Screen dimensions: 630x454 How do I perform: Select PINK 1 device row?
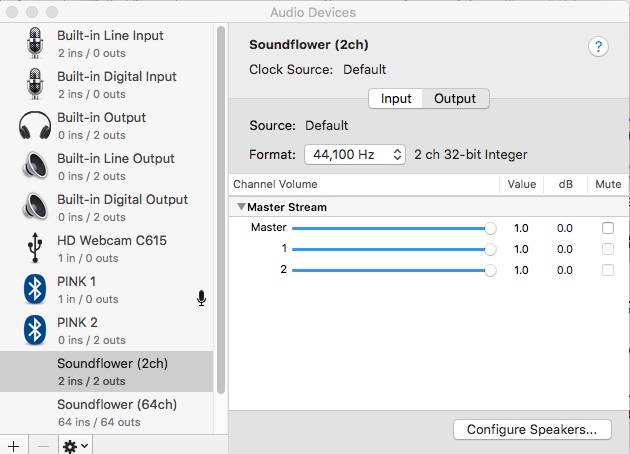(x=106, y=289)
